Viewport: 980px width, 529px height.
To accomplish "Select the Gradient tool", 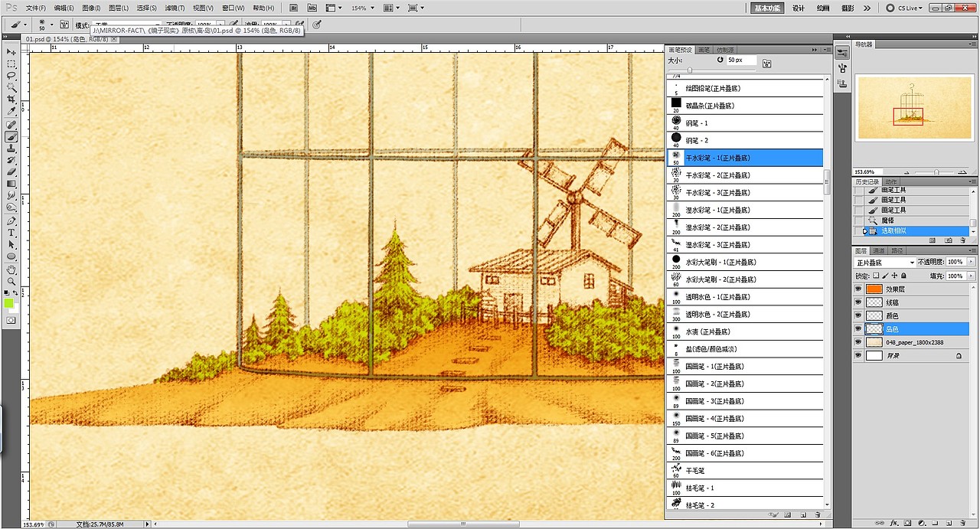I will (11, 184).
